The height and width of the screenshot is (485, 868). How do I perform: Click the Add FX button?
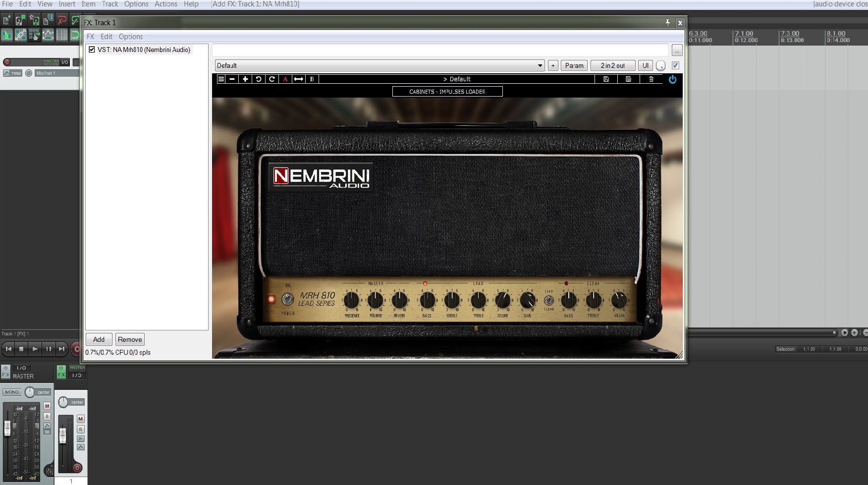coord(99,339)
